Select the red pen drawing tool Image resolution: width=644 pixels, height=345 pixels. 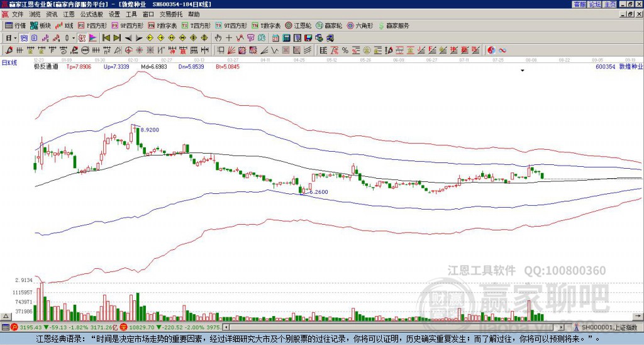9,50
